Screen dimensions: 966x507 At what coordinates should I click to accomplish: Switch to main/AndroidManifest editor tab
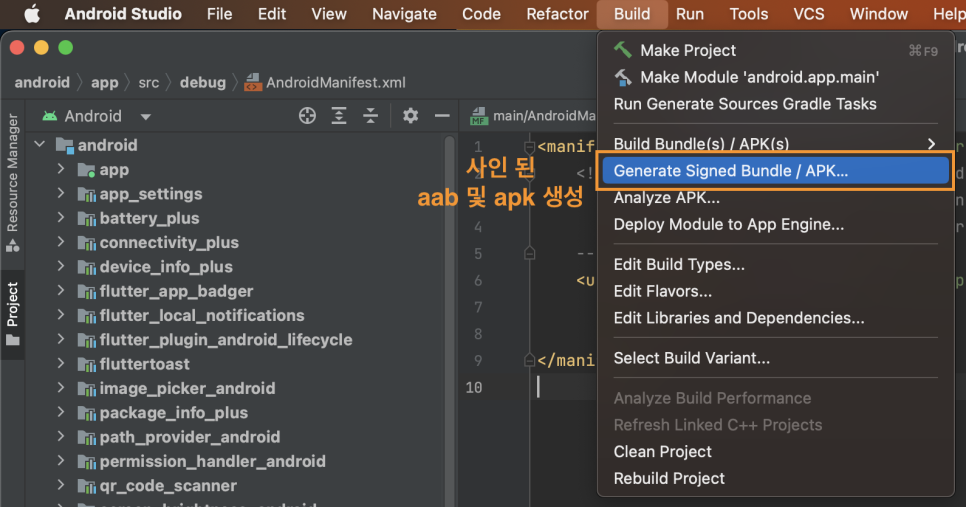coord(534,116)
